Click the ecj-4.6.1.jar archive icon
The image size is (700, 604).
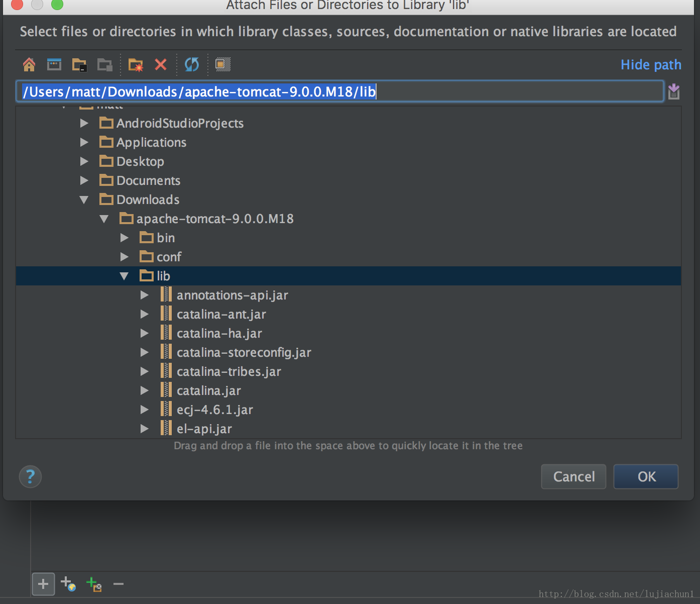(x=166, y=410)
